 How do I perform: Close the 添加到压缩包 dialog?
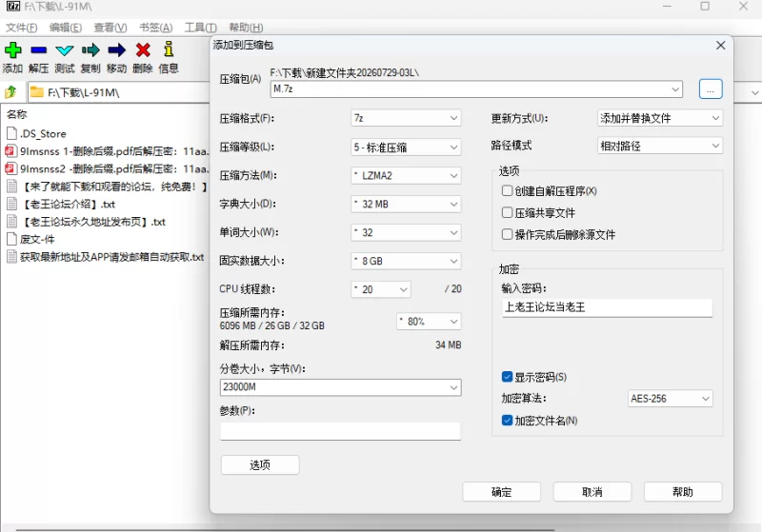click(721, 45)
